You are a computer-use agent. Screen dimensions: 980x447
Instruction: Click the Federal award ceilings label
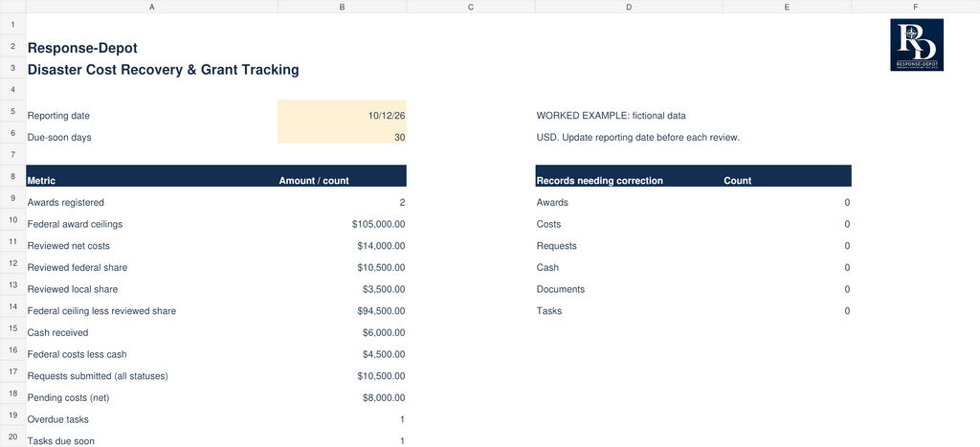(x=75, y=224)
